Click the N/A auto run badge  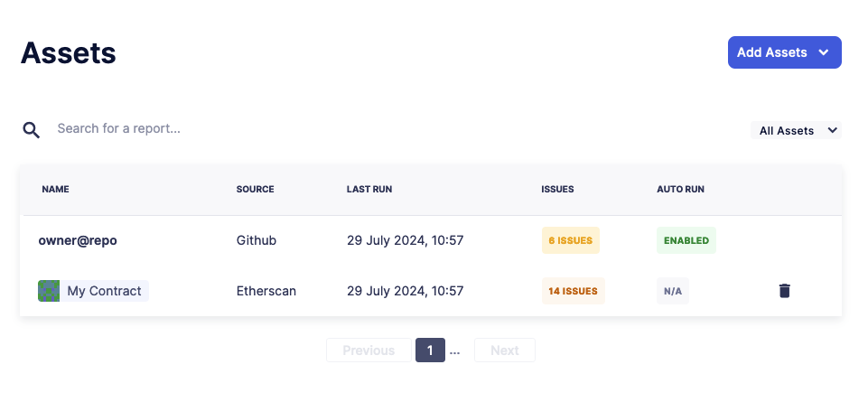pyautogui.click(x=672, y=291)
